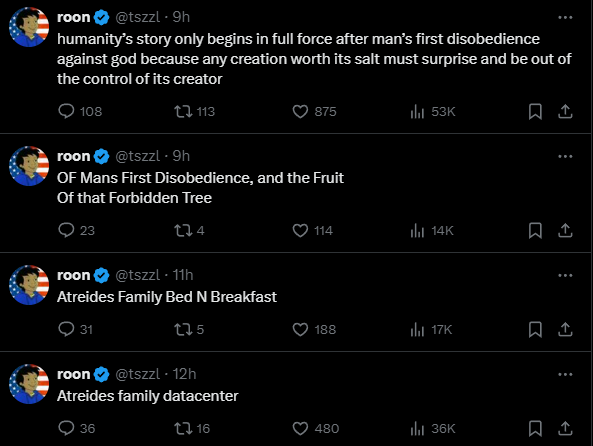Viewport: 593px width, 446px height.
Task: Open more options on Bed N Breakfast tweet
Action: (x=565, y=275)
